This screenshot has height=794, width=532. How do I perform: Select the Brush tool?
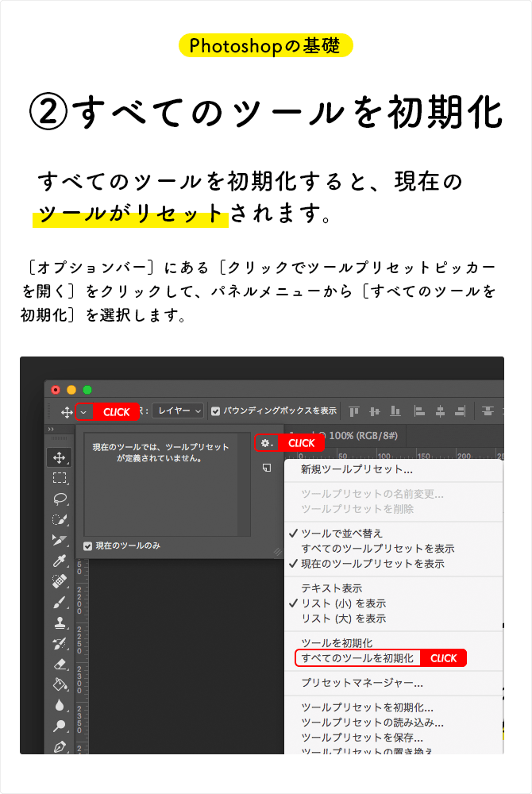coord(60,602)
